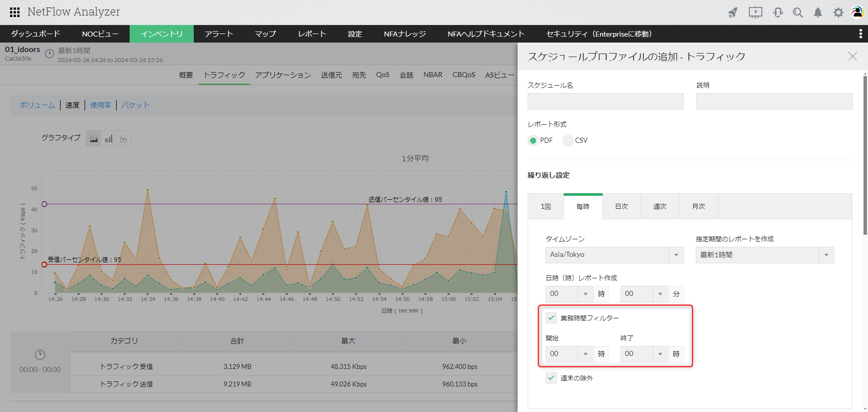Open the Asia/Tokyo timezone dropdown
The image size is (868, 412).
point(614,255)
